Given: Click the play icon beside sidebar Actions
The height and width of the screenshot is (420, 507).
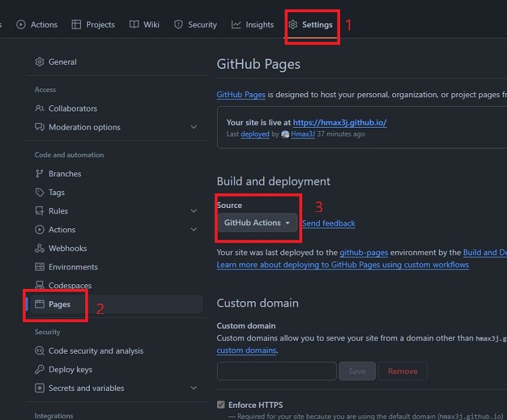Looking at the screenshot, I should 39,230.
